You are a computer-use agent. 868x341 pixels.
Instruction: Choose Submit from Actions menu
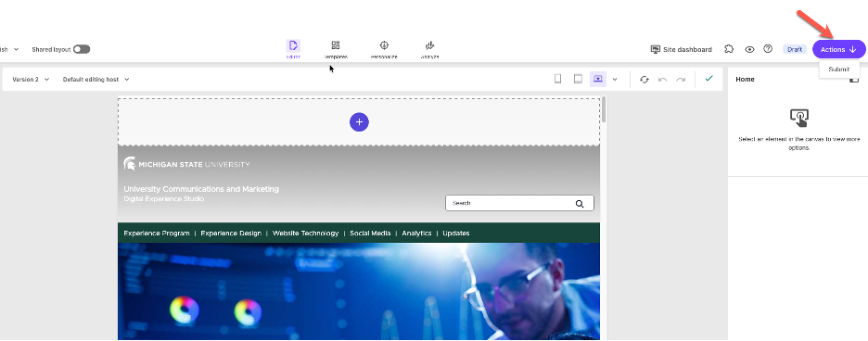point(838,69)
